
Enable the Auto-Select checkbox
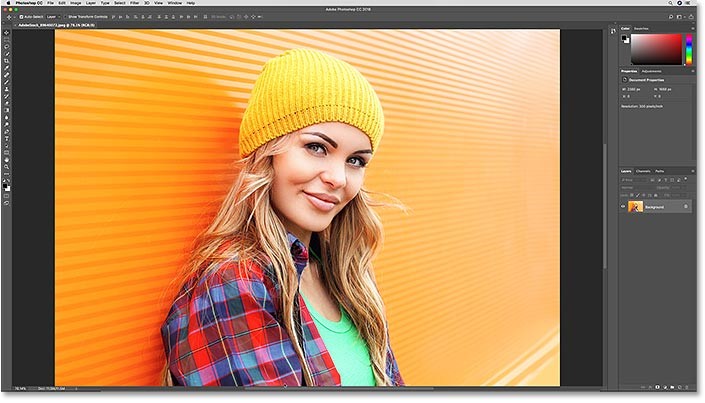click(x=21, y=17)
